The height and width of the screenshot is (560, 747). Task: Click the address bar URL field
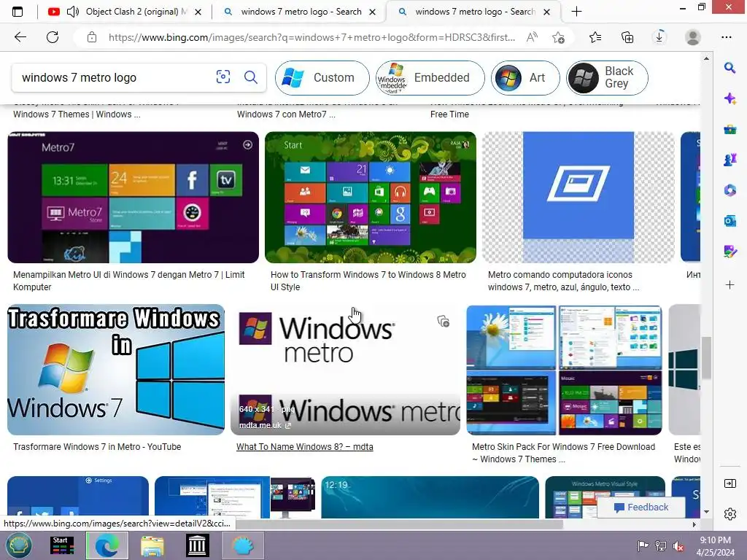311,37
